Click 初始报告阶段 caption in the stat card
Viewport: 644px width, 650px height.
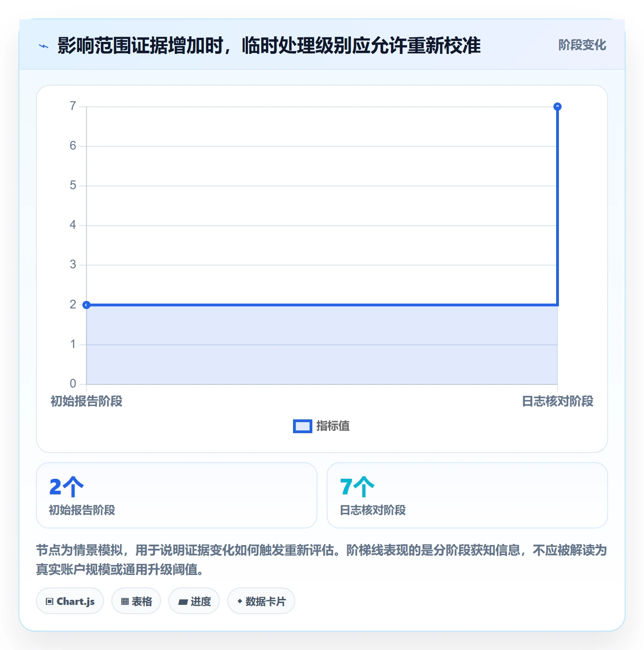[82, 510]
